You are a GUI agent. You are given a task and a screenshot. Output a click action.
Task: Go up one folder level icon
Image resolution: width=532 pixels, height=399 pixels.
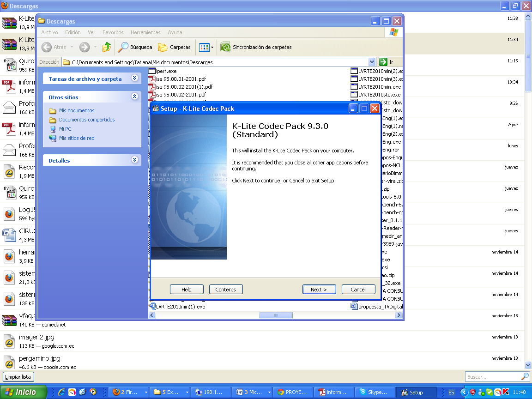pyautogui.click(x=107, y=47)
